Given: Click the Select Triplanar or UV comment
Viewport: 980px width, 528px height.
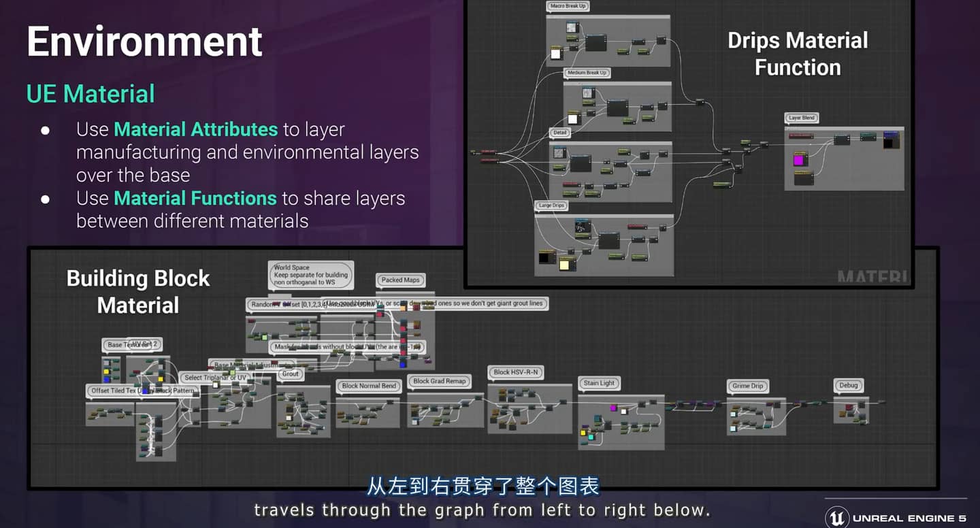Looking at the screenshot, I should pyautogui.click(x=215, y=378).
